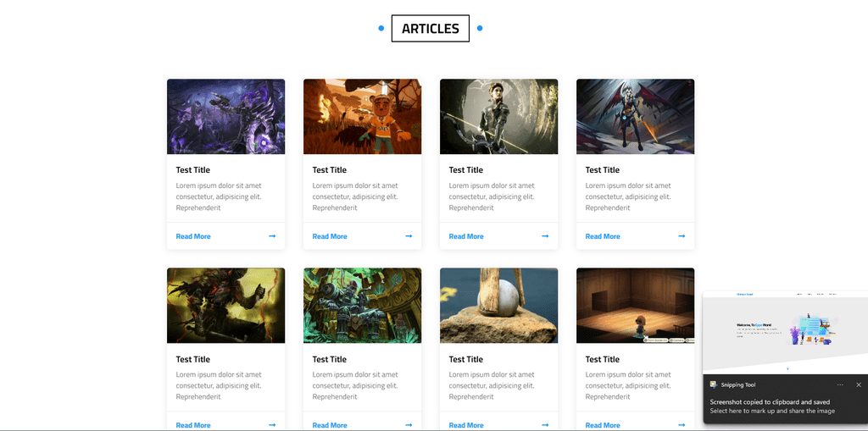Click the arrow icon on the stone ball card
This screenshot has width=868, height=431.
(545, 425)
